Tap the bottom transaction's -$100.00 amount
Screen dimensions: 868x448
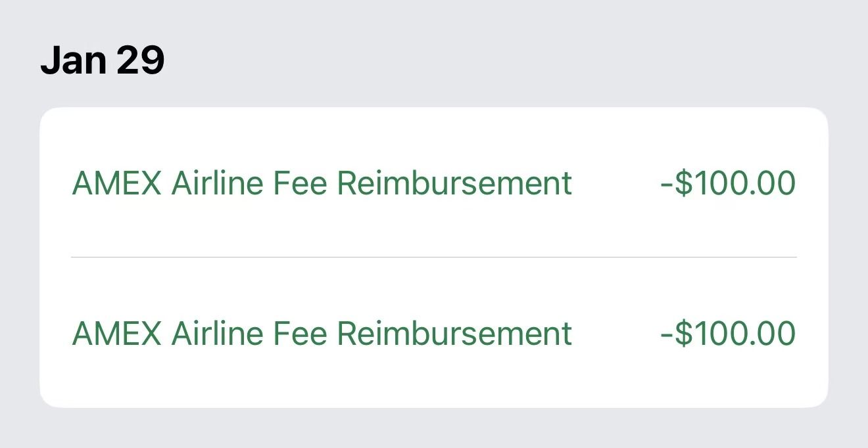point(728,333)
